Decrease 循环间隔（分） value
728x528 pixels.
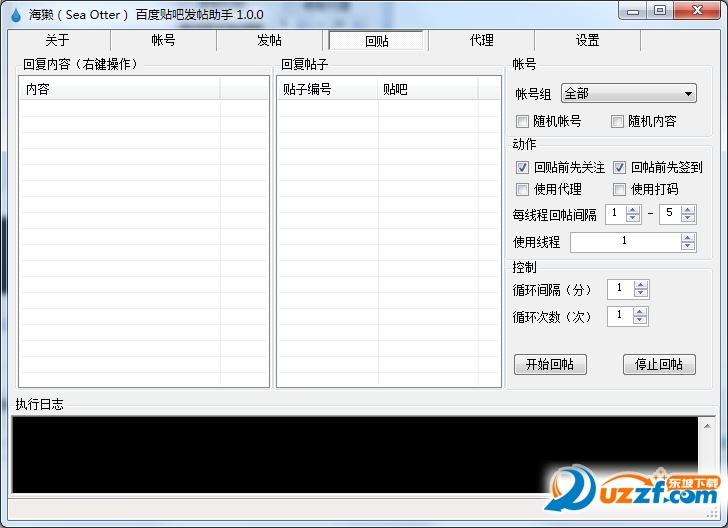click(x=640, y=293)
